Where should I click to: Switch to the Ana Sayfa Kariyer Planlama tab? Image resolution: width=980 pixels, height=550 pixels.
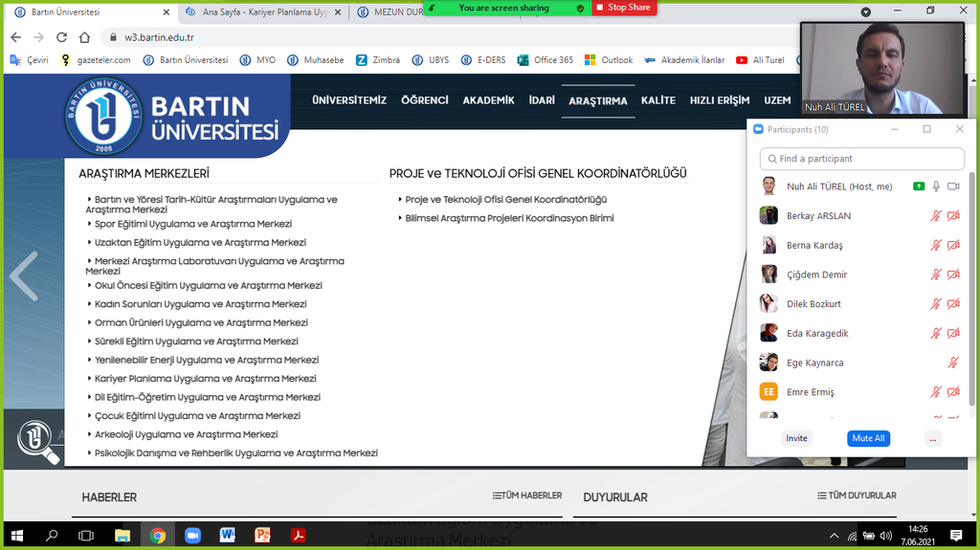click(258, 11)
